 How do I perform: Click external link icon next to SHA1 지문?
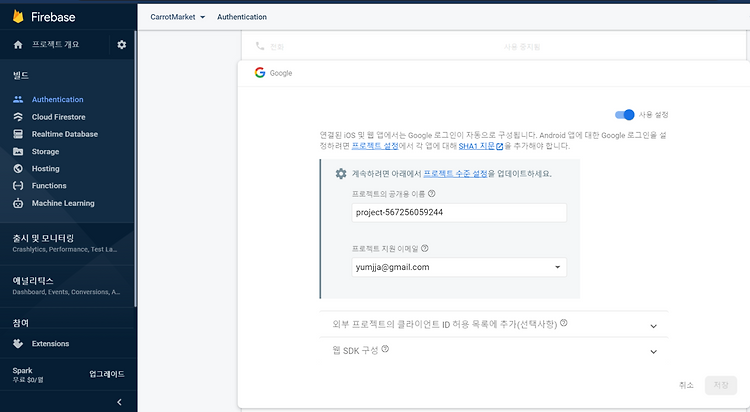point(499,146)
